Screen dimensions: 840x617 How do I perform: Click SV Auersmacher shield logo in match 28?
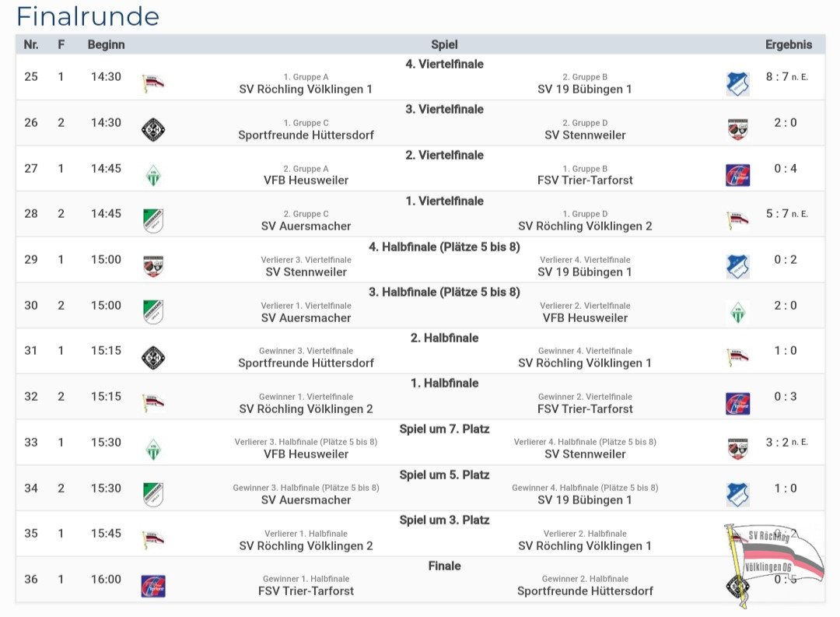point(153,221)
